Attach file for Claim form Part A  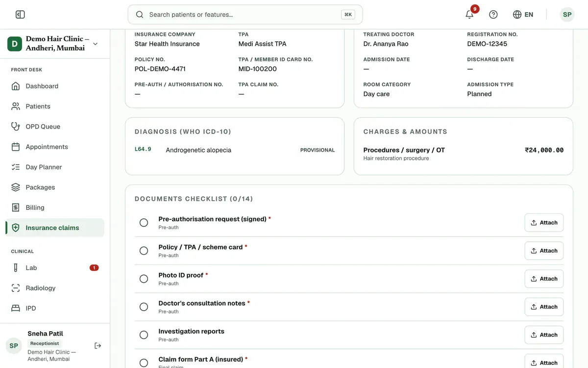click(x=544, y=362)
